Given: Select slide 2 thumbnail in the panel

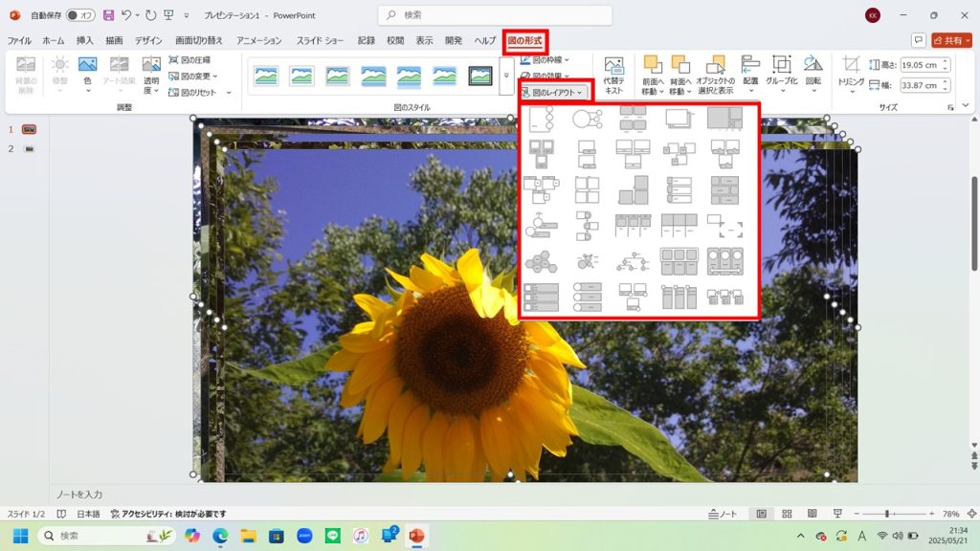Looking at the screenshot, I should click(x=31, y=149).
